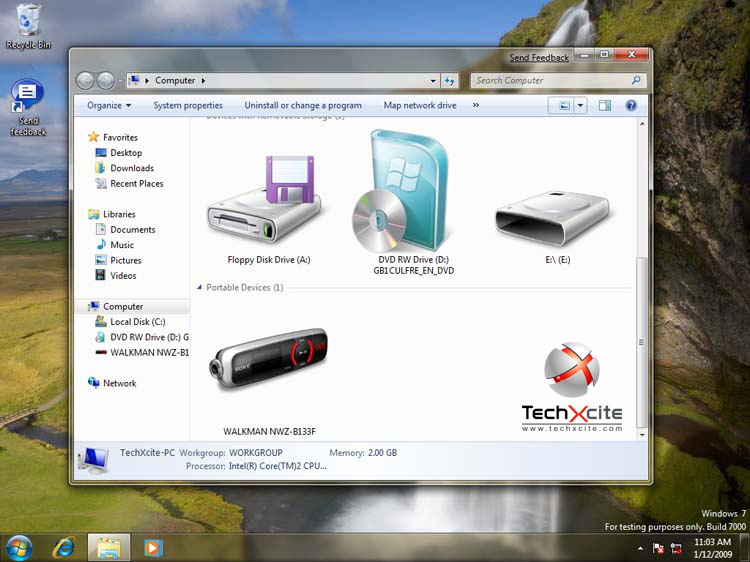The width and height of the screenshot is (750, 562).
Task: Open the Pictures library
Action: point(125,260)
